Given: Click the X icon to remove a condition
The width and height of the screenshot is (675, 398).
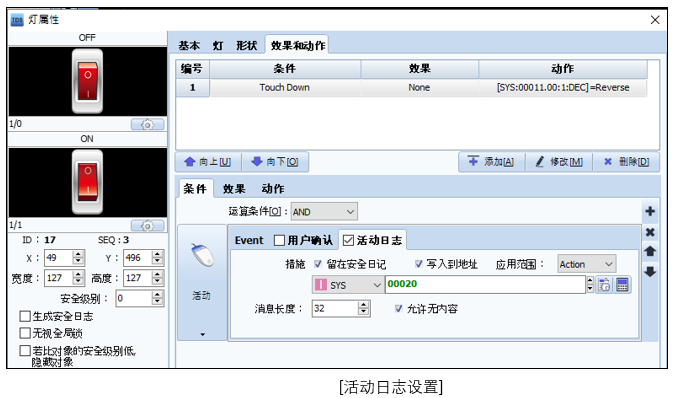Looking at the screenshot, I should 650,232.
